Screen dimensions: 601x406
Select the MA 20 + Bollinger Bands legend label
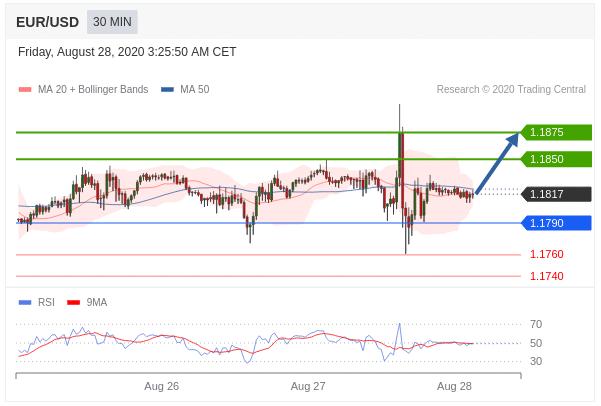93,89
